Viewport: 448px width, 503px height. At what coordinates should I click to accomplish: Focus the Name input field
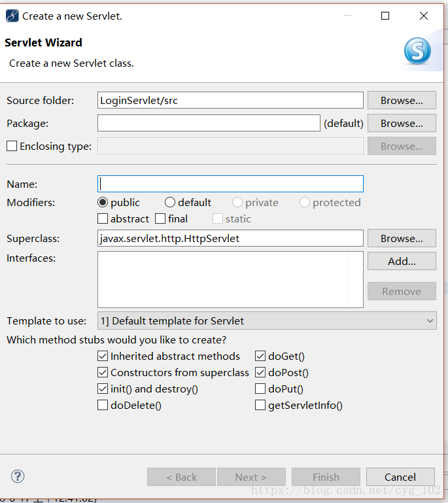point(230,184)
